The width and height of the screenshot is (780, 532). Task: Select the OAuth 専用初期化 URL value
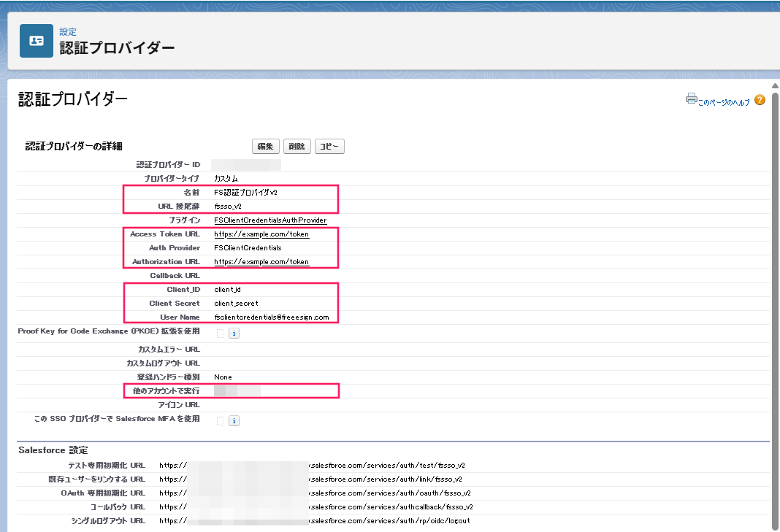click(315, 493)
